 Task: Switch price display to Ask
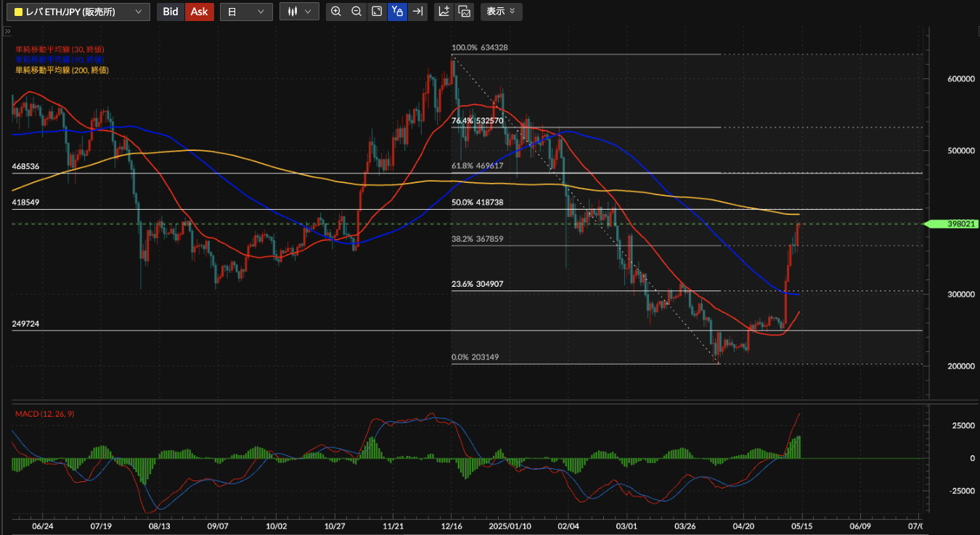(x=200, y=12)
